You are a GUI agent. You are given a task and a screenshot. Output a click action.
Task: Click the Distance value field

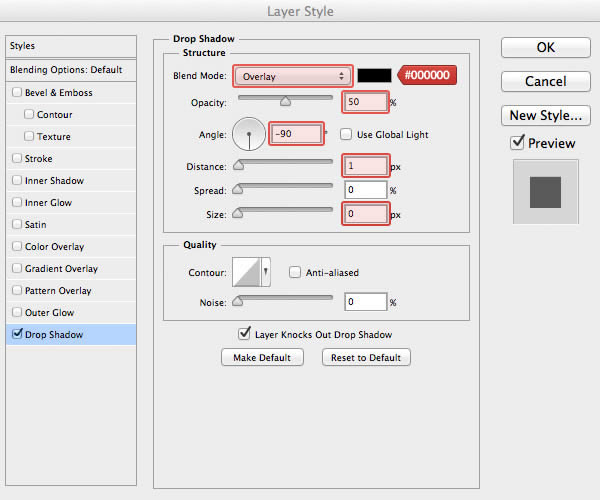[365, 166]
